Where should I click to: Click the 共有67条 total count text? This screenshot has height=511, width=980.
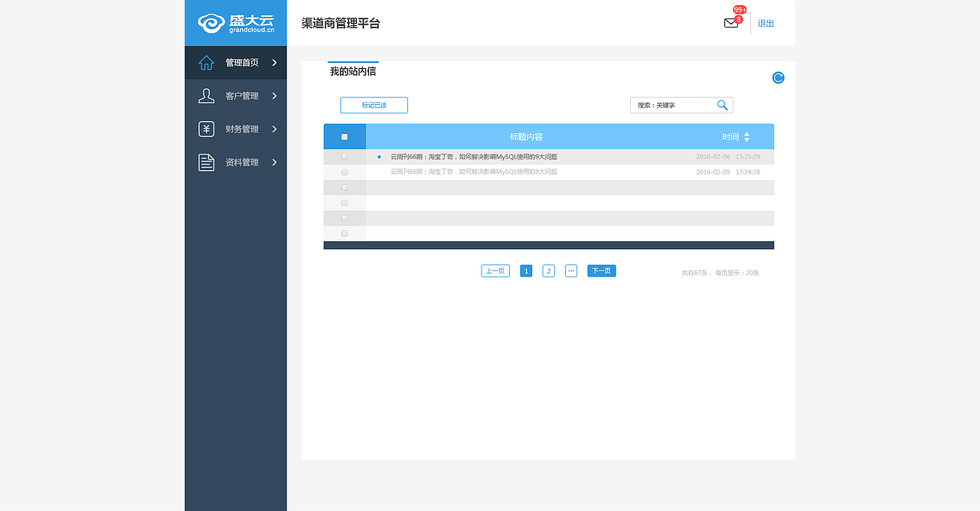[695, 273]
